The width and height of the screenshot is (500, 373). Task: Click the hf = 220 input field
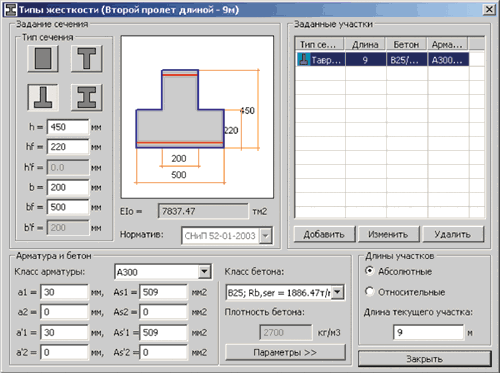(x=68, y=147)
